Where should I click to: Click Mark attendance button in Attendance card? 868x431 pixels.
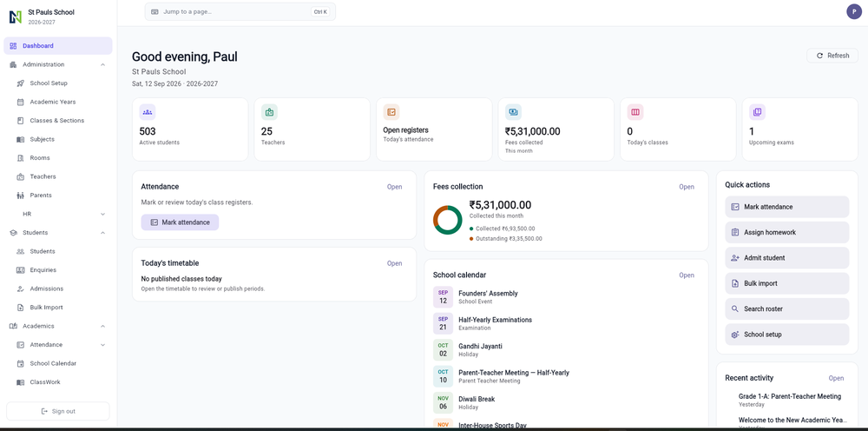pos(180,222)
